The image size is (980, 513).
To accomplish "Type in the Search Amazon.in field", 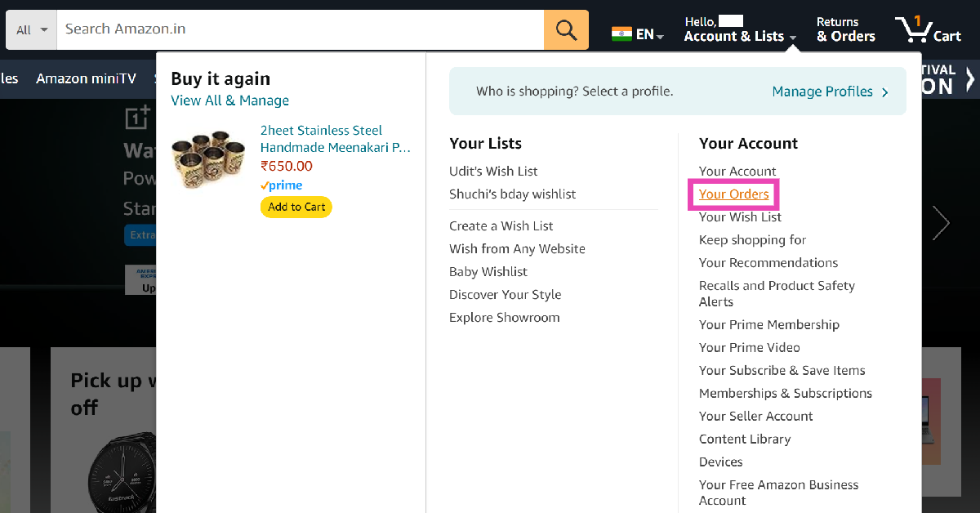I will click(x=300, y=29).
